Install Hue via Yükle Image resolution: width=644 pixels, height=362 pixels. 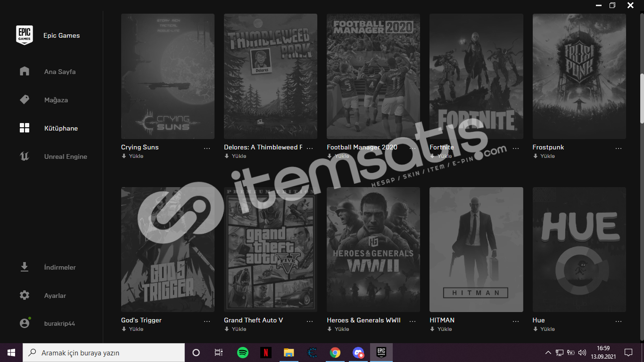click(x=544, y=329)
